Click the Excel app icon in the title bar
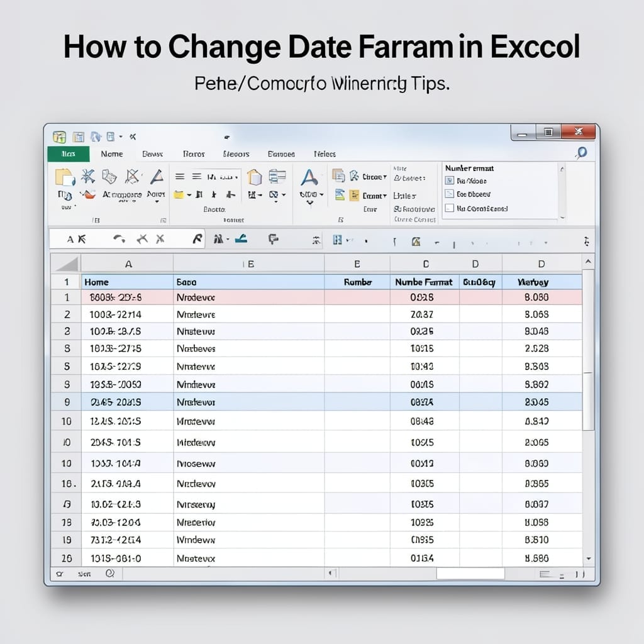 click(x=59, y=136)
